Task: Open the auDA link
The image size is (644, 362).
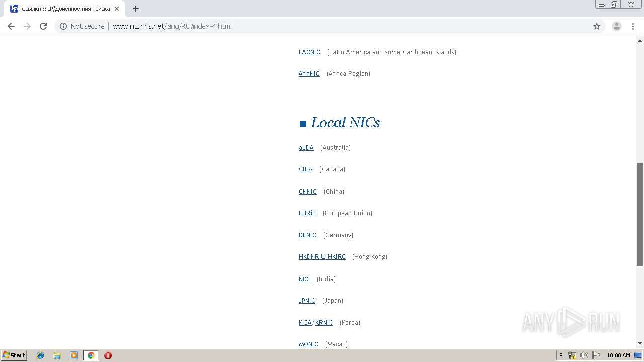Action: tap(306, 147)
